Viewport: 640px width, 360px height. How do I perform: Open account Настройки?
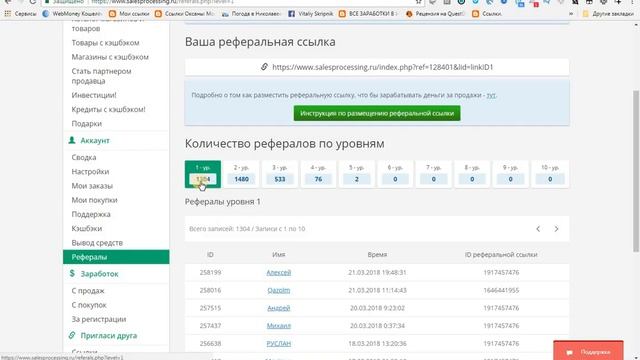pos(90,171)
